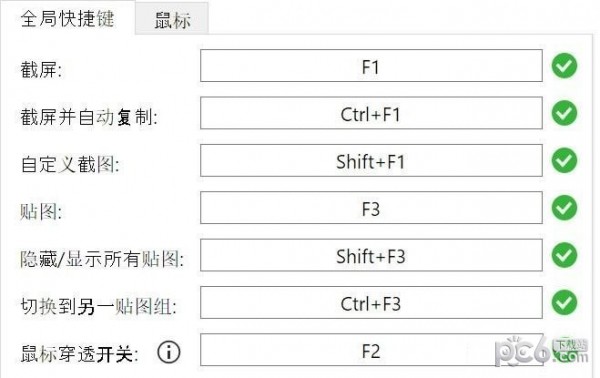The width and height of the screenshot is (600, 378).
Task: Click the 鼠标穿透开关 label text
Action: (x=79, y=354)
